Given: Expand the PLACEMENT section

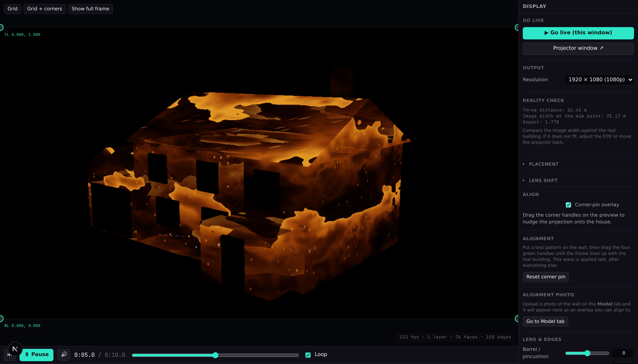Looking at the screenshot, I should point(578,164).
